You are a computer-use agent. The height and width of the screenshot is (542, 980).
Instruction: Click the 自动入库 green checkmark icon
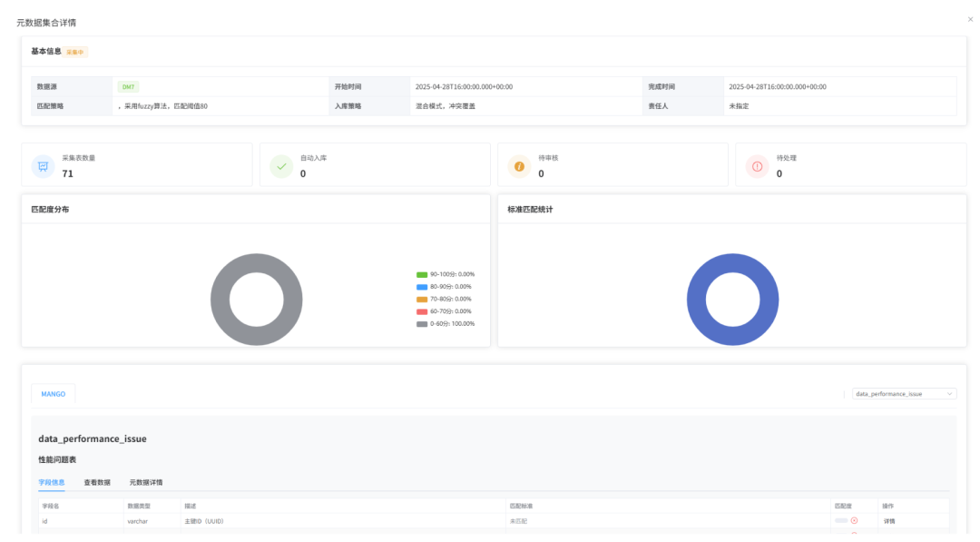point(281,166)
